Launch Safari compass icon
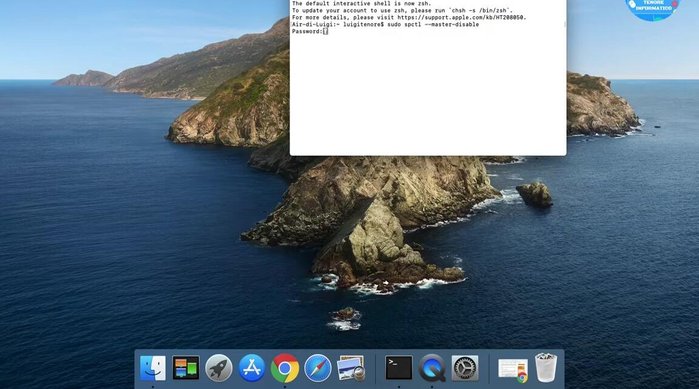 318,368
